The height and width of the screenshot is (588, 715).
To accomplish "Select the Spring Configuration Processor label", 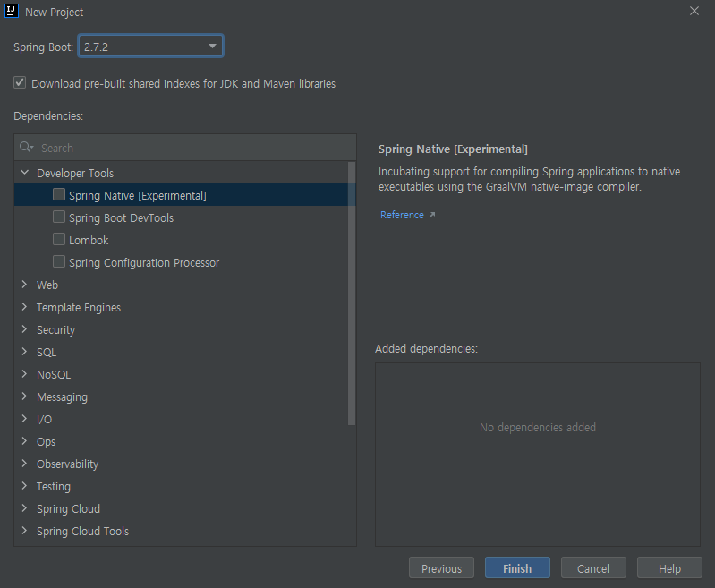I will (x=144, y=263).
